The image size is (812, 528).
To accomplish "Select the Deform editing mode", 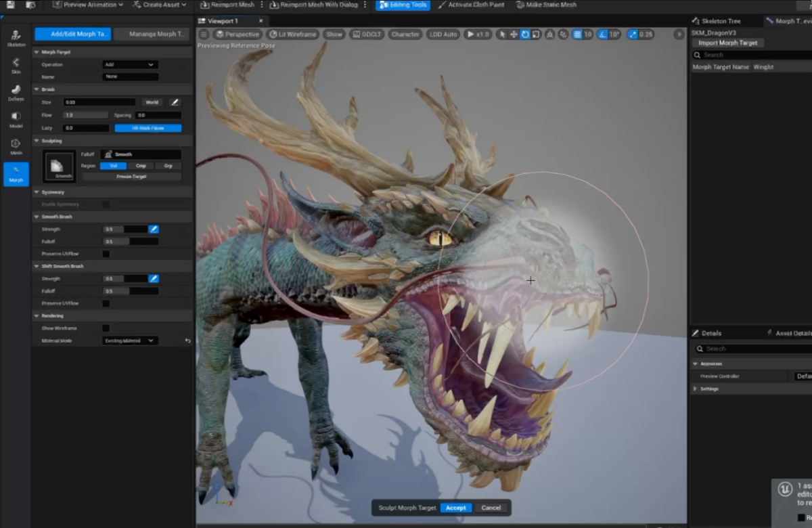I will tap(16, 93).
